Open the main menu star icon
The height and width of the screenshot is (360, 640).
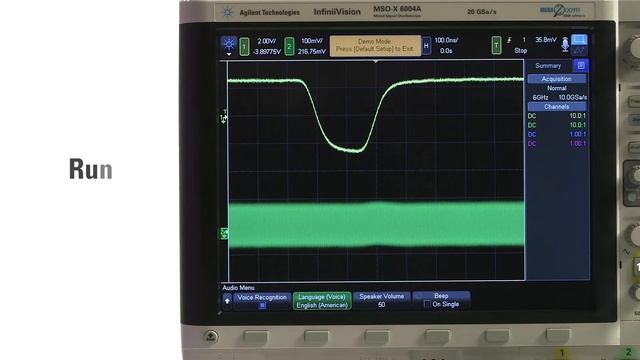229,44
